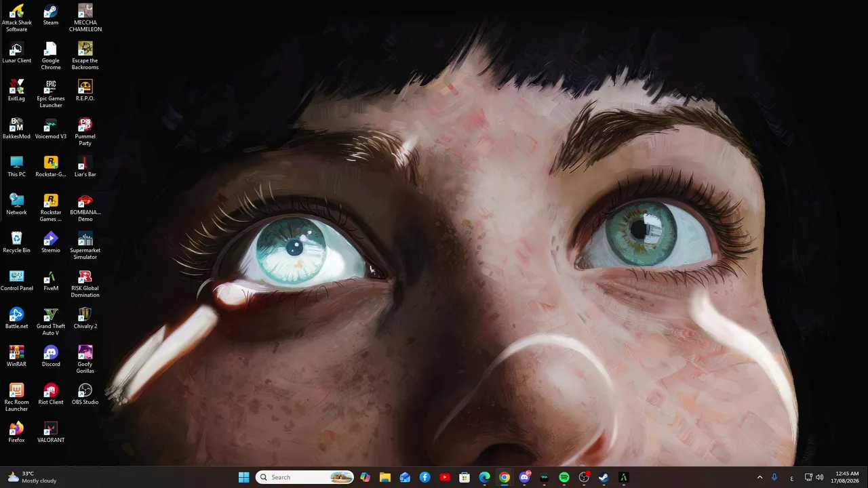Screen dimensions: 868x488
Task: Switch to Steam on the taskbar
Action: pos(604,477)
